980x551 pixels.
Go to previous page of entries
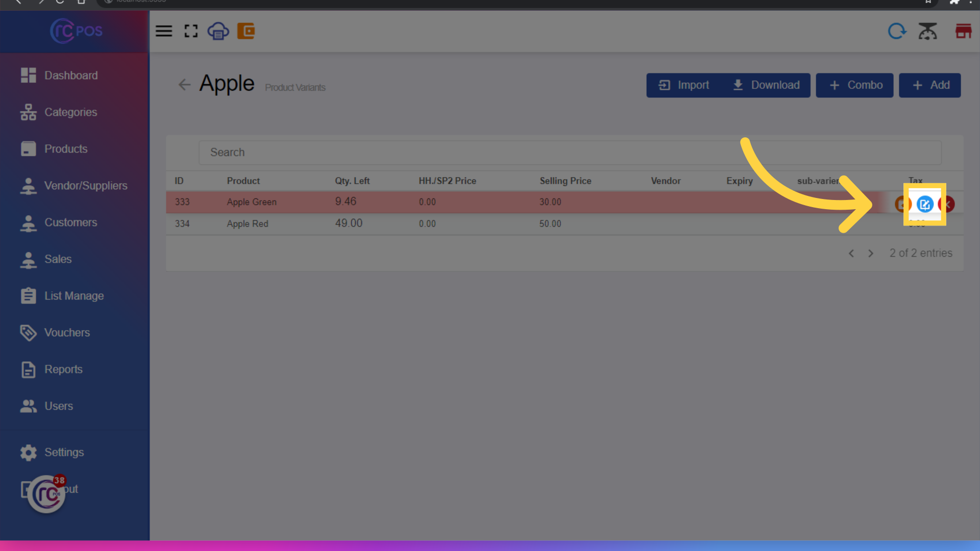pyautogui.click(x=851, y=254)
